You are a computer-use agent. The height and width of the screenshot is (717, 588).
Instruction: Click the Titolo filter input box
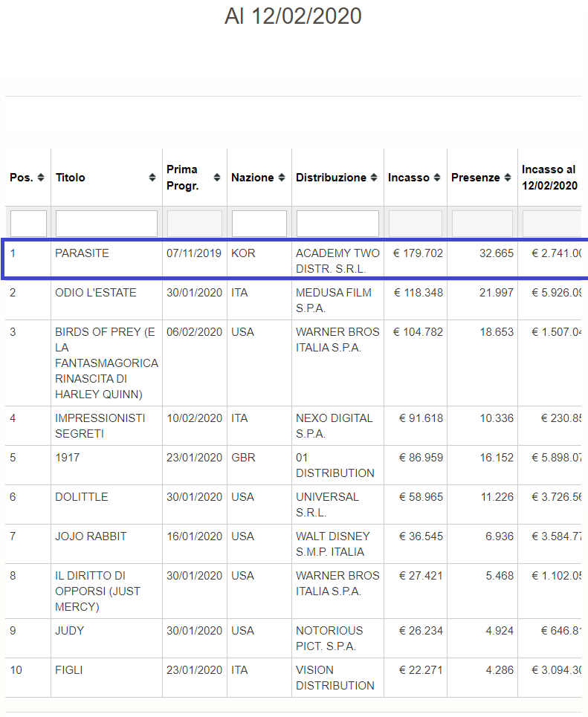point(106,224)
